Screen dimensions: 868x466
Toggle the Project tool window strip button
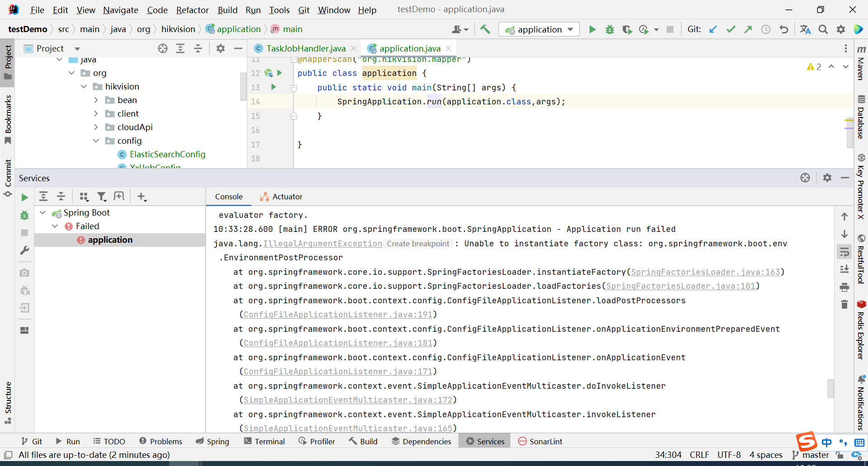point(8,62)
